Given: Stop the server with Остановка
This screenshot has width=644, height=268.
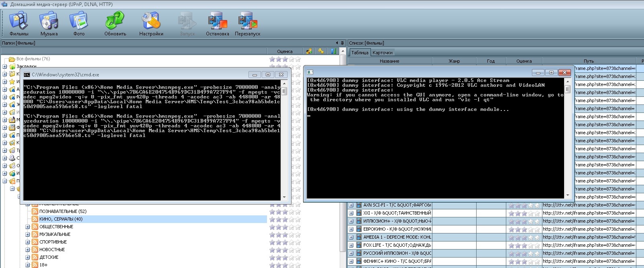Looking at the screenshot, I should pos(217,23).
